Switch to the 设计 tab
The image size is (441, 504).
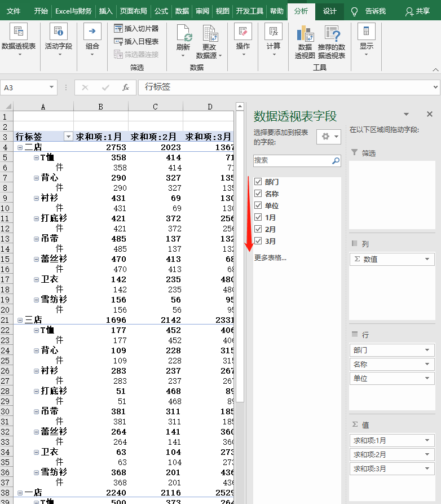tap(329, 11)
